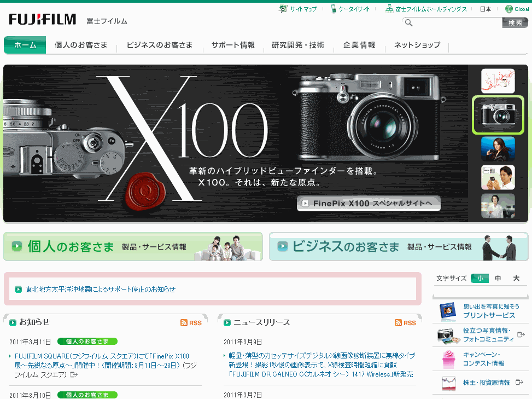Screen dimensions: 532x399
Task: Select the ホーム navigation tab
Action: pos(25,45)
